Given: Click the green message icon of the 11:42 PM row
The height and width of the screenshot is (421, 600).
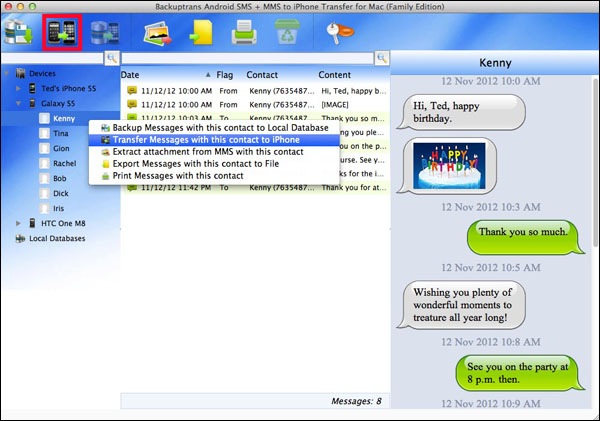Looking at the screenshot, I should click(x=132, y=188).
